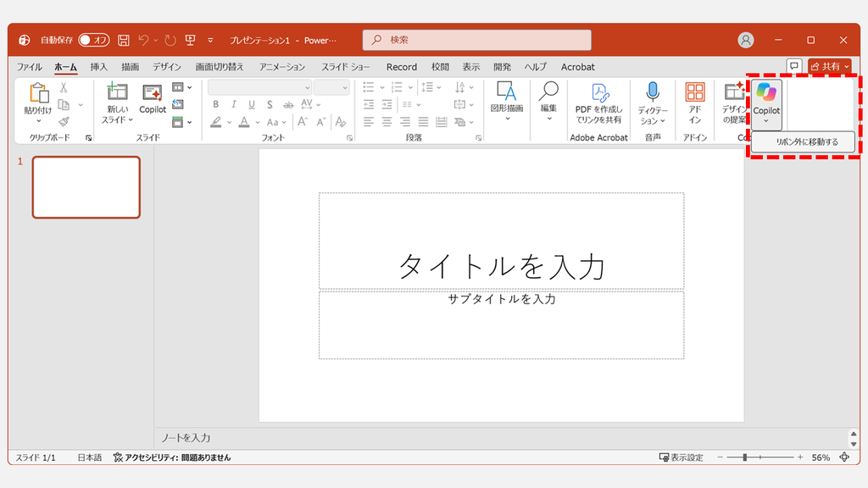Open the account profile icon
This screenshot has height=488, width=868.
pyautogui.click(x=746, y=40)
